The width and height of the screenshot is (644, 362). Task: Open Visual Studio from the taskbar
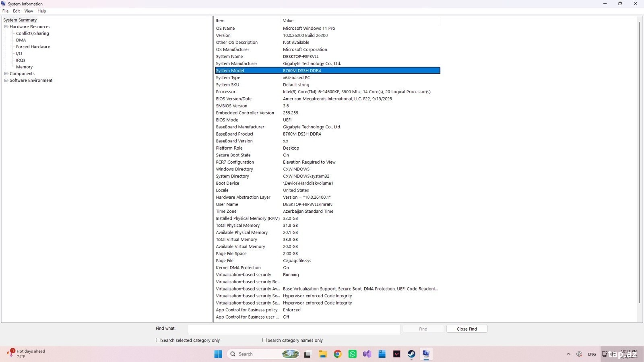pos(367,354)
